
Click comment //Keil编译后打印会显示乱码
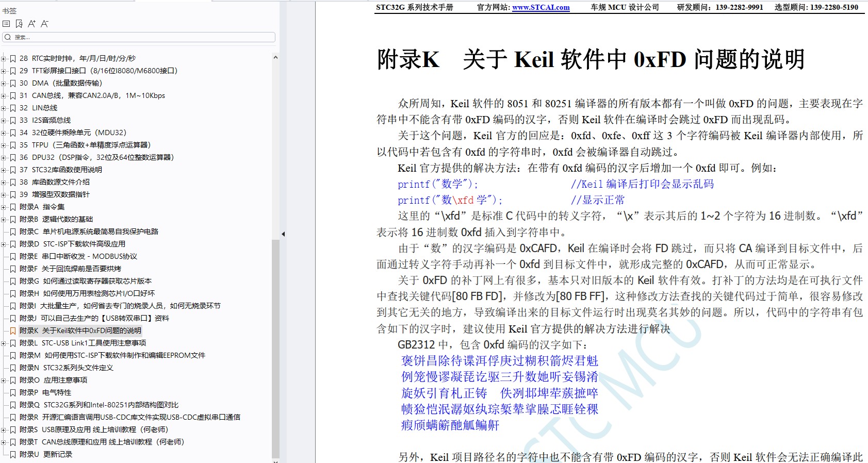642,184
